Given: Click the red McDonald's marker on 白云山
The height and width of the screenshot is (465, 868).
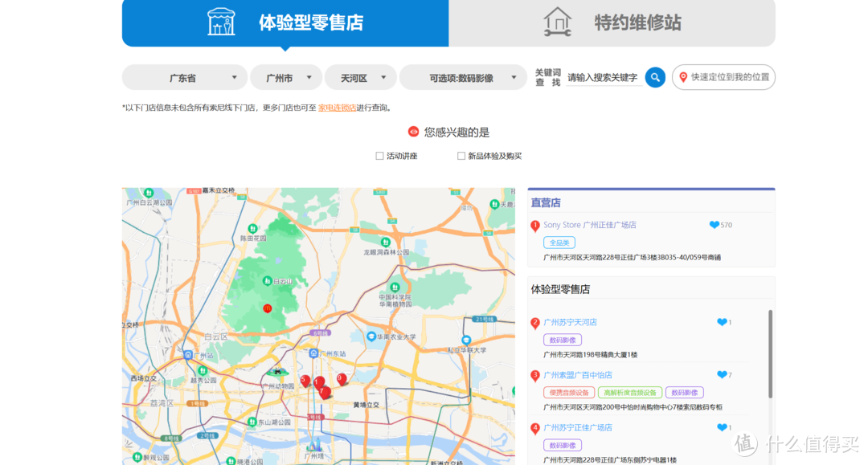Looking at the screenshot, I should coord(268,308).
